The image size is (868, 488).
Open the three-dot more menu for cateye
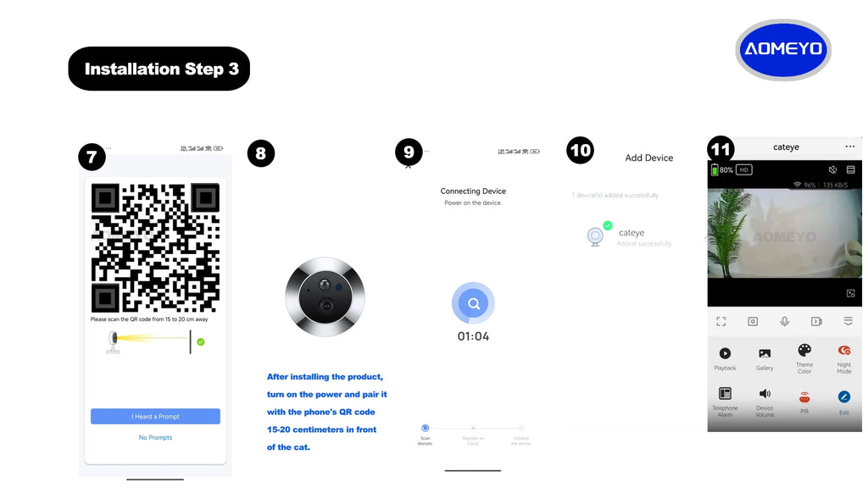click(x=849, y=147)
